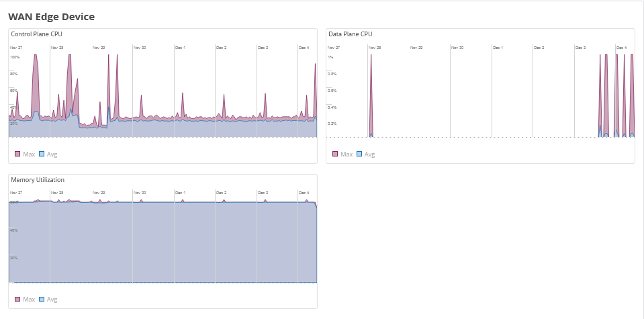This screenshot has height=319, width=644.
Task: Click 0.8% axis label in Data Plane CPU
Action: (x=332, y=74)
